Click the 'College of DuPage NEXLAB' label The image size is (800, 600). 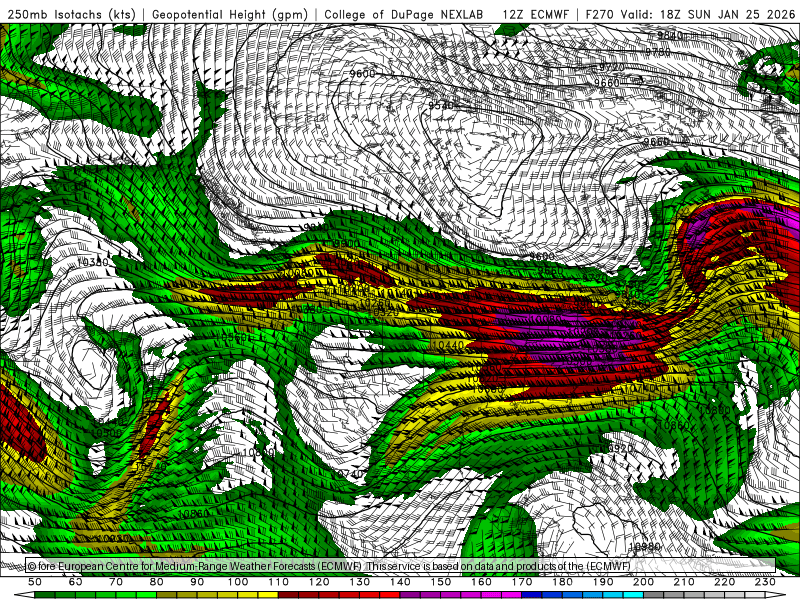[404, 15]
